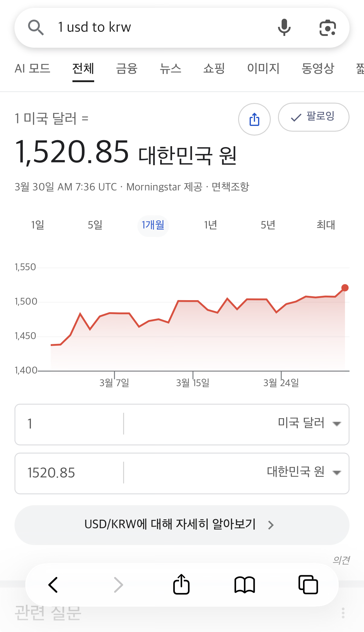Open the browser share sheet

(181, 584)
